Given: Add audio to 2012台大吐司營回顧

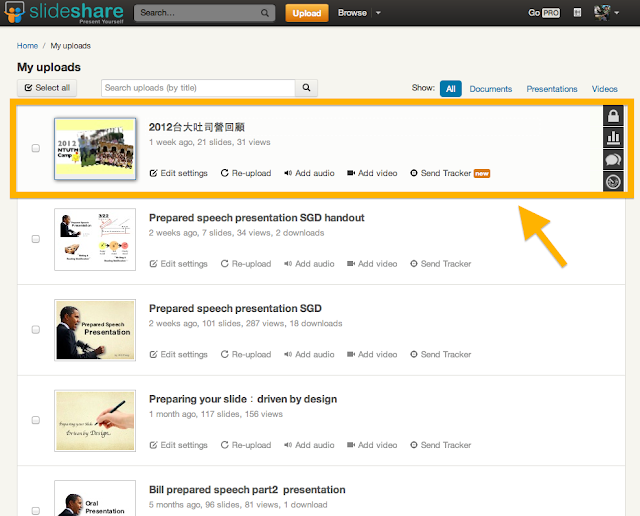Looking at the screenshot, I should click(x=309, y=173).
